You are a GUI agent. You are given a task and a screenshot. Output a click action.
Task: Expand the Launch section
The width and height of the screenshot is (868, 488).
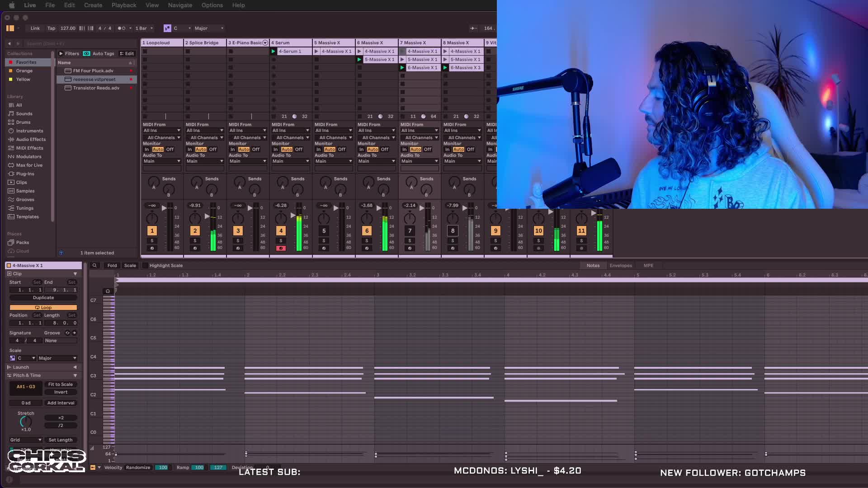point(75,367)
